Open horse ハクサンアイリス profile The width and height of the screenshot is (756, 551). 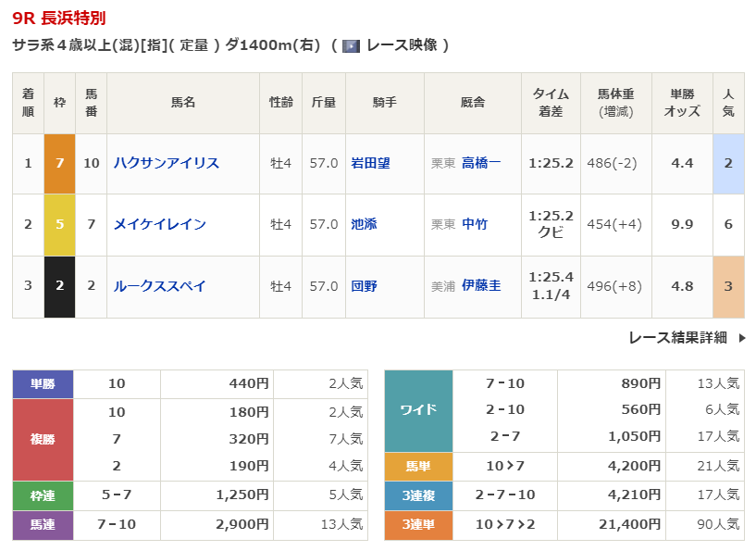click(x=167, y=163)
